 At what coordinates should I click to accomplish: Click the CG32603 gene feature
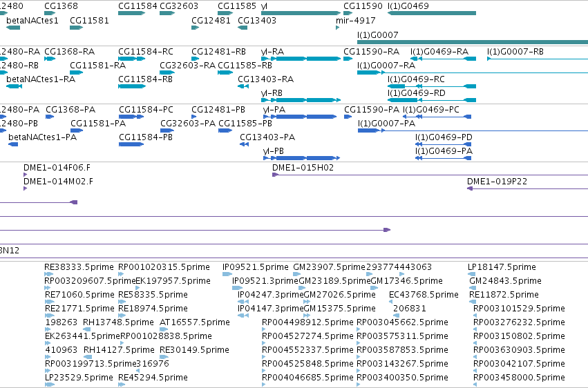pyautogui.click(x=167, y=13)
